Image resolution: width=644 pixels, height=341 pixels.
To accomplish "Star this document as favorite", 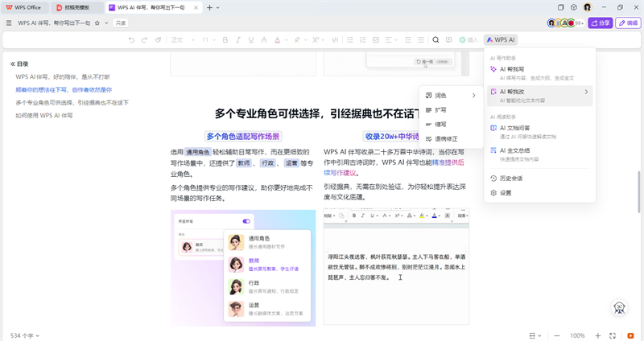I will click(x=97, y=23).
